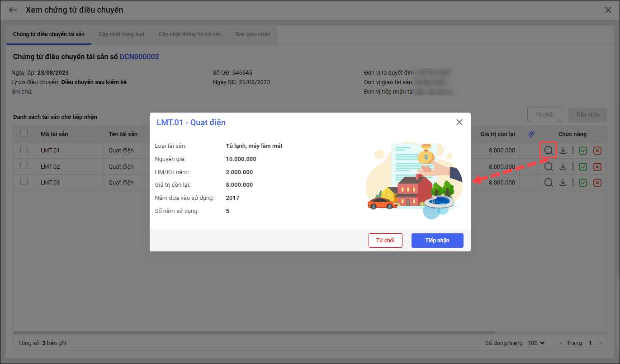
Task: Tick the select-all checkbox in the table header
Action: pos(24,133)
